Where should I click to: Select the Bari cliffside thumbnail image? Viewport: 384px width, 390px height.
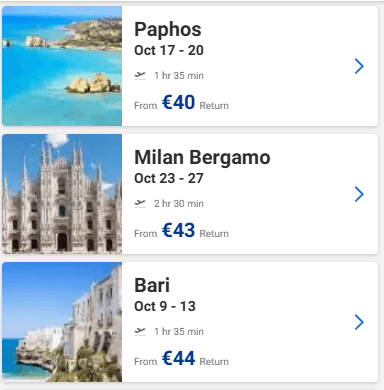tap(62, 322)
